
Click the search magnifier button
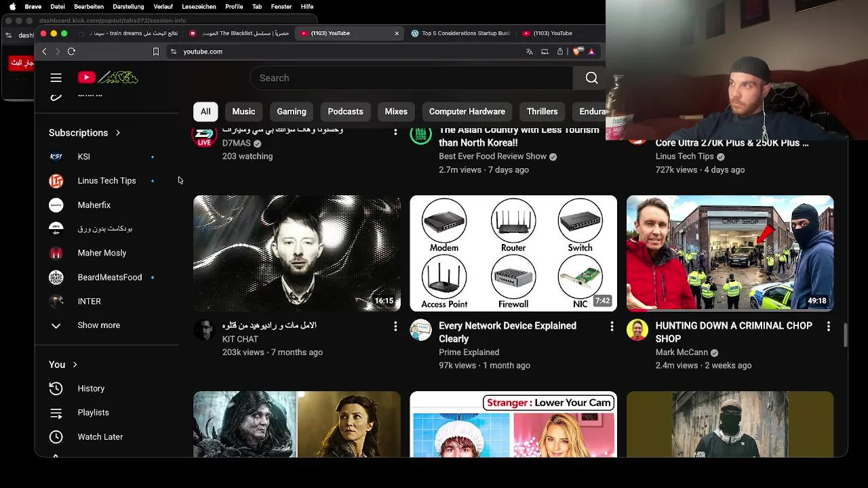591,78
